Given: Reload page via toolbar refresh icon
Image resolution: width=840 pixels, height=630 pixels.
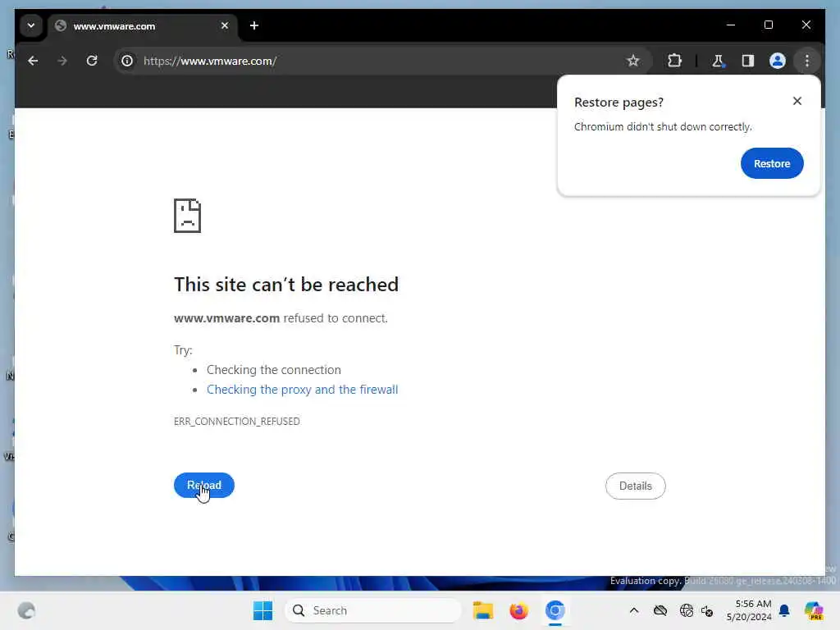Looking at the screenshot, I should coord(92,61).
